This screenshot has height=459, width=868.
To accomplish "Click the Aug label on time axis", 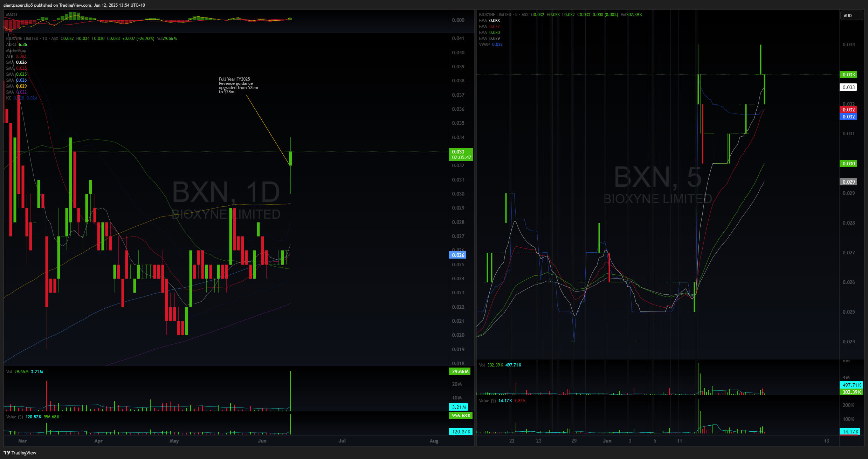I will pyautogui.click(x=434, y=441).
